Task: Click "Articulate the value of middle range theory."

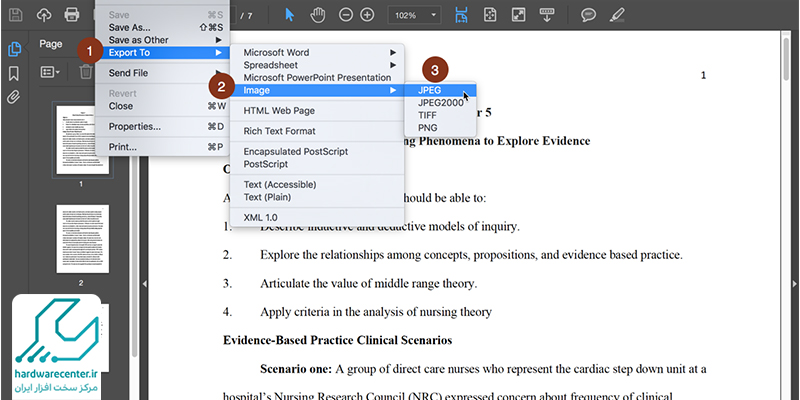Action: pyautogui.click(x=368, y=284)
